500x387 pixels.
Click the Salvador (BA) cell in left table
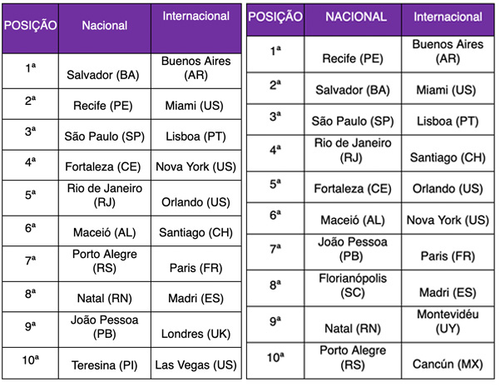[104, 71]
